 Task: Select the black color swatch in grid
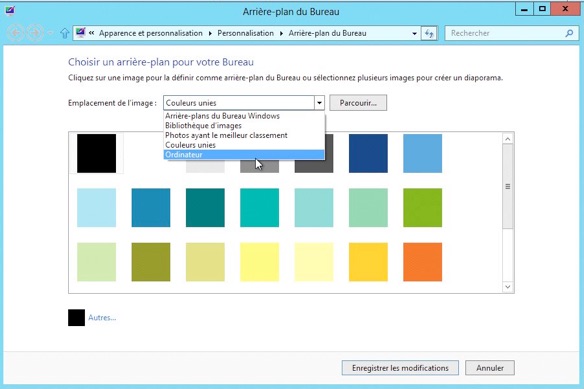point(96,154)
